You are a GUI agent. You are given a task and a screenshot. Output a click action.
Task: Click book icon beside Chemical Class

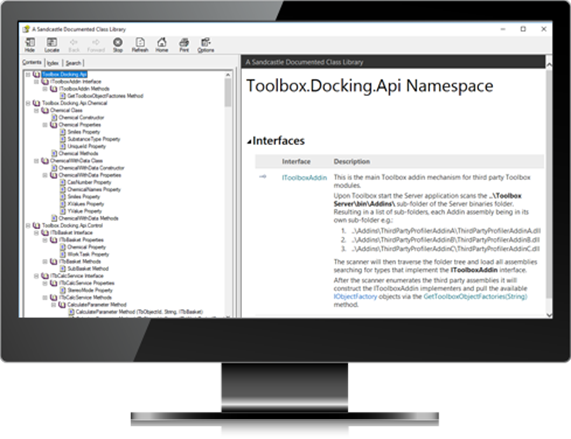(x=45, y=110)
